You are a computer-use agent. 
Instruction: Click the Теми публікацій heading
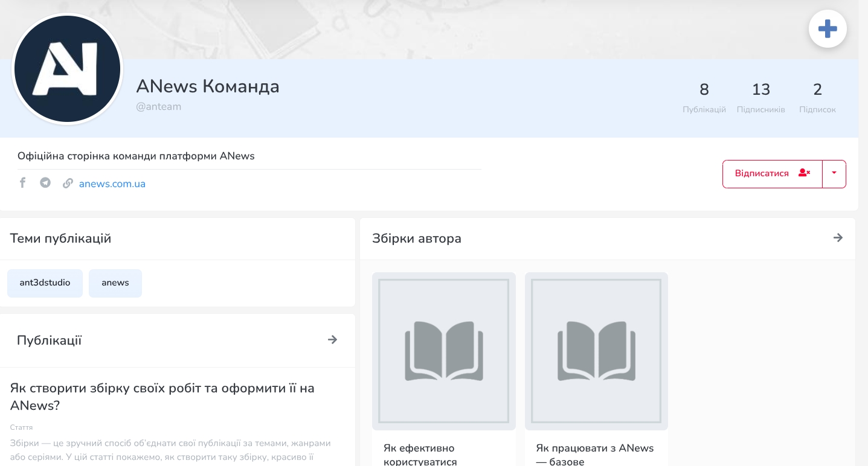pos(60,238)
